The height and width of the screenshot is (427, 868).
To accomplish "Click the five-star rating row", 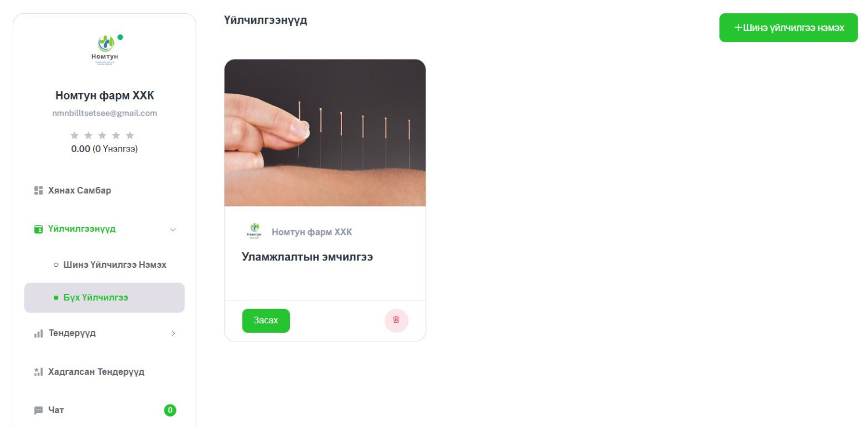I will [x=102, y=135].
